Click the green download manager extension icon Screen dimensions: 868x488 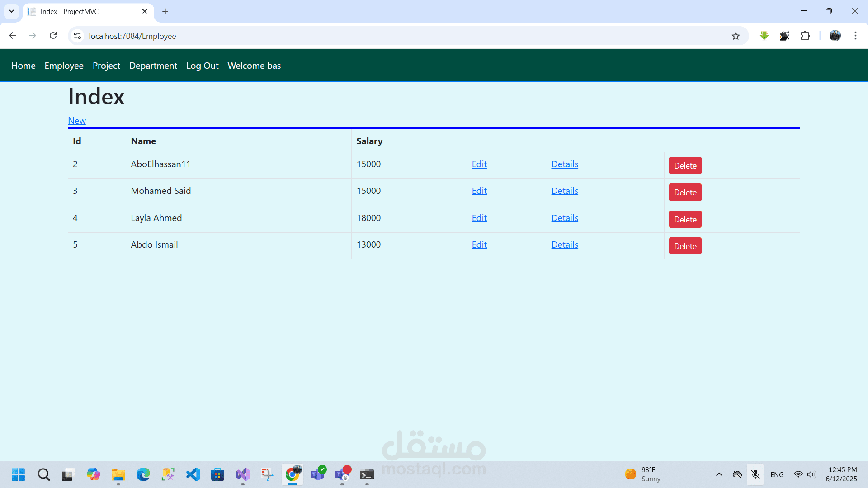point(764,36)
